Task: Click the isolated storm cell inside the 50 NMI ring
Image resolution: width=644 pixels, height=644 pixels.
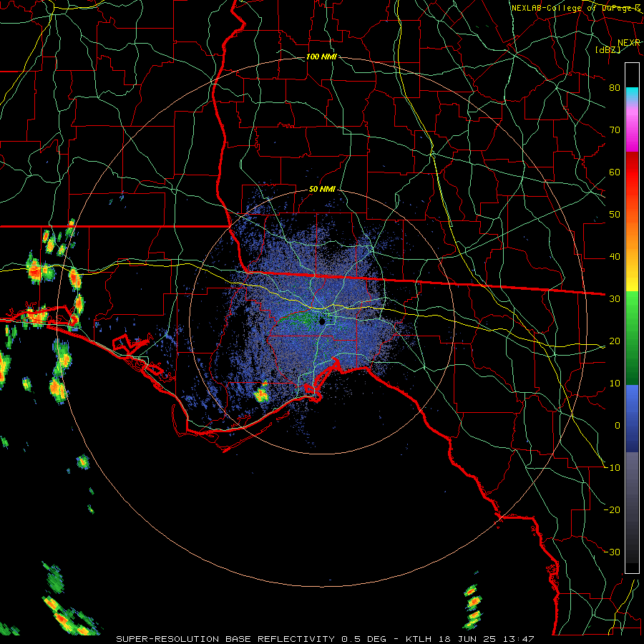Action: (x=261, y=394)
